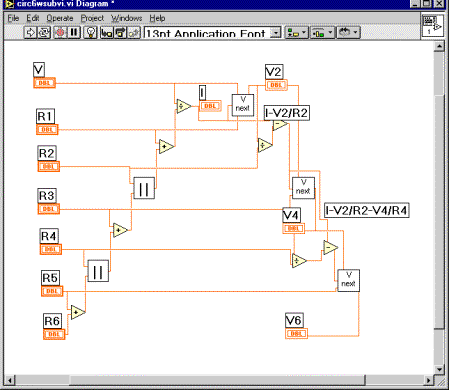This screenshot has height=390, width=449.
Task: Click the Step Over toolbar button
Action: [120, 33]
